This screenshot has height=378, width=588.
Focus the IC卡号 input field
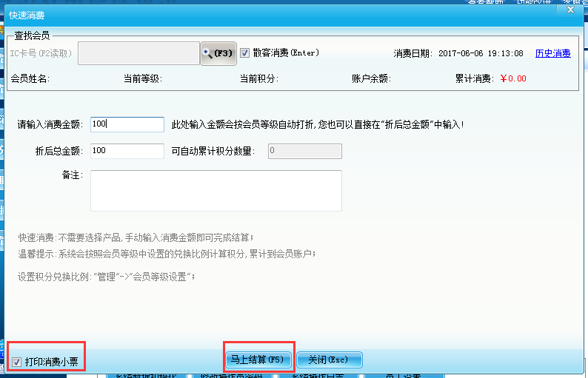(138, 53)
